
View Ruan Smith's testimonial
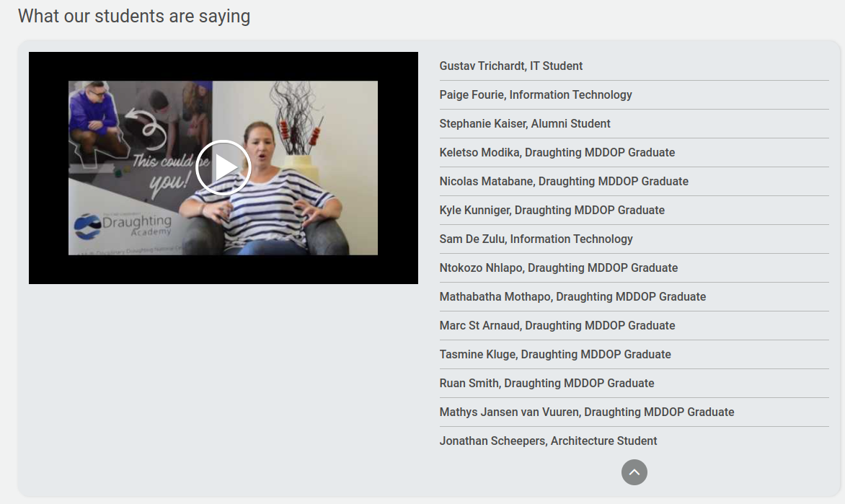pos(547,384)
